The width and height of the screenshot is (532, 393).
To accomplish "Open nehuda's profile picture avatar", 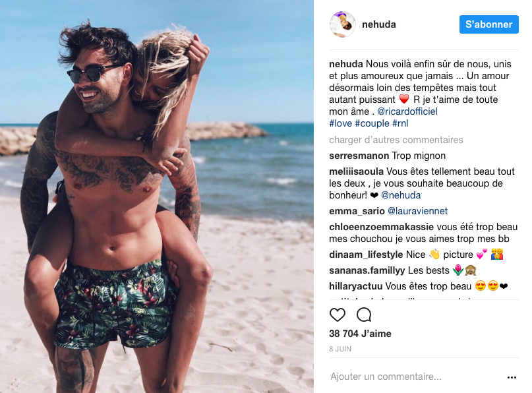I will (342, 24).
